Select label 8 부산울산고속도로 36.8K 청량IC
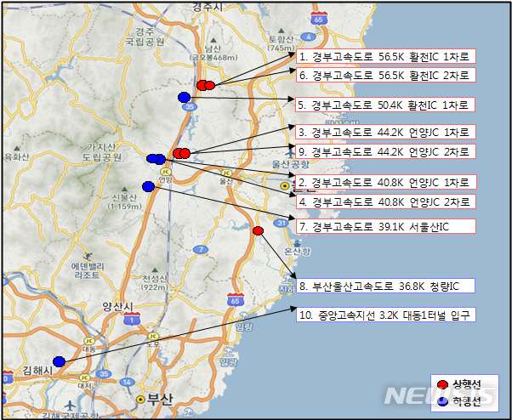This screenshot has height=420, width=512. (x=385, y=286)
